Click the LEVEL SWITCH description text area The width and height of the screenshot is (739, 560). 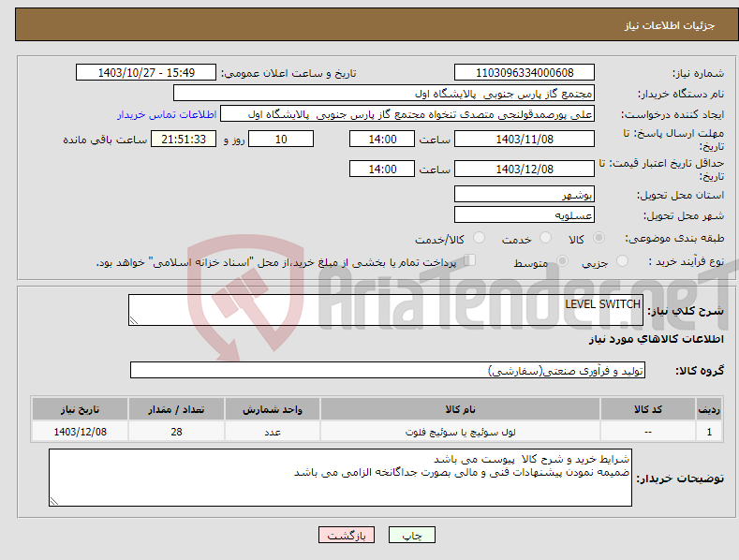[386, 310]
